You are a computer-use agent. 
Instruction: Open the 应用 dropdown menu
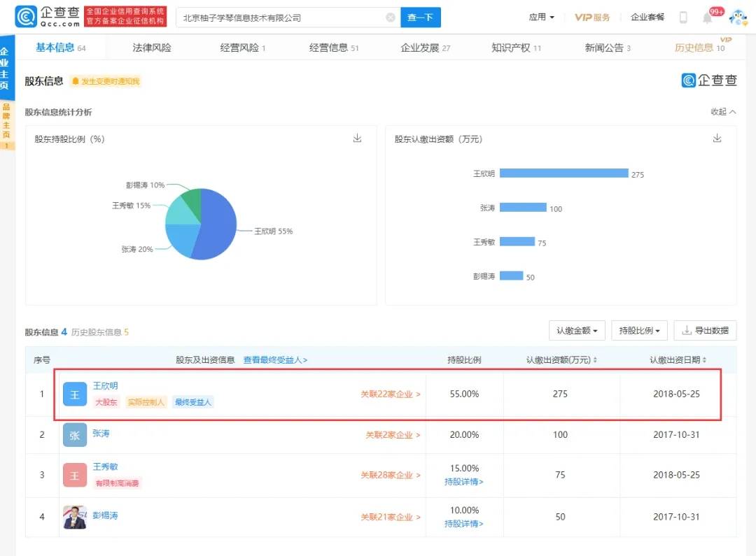541,17
